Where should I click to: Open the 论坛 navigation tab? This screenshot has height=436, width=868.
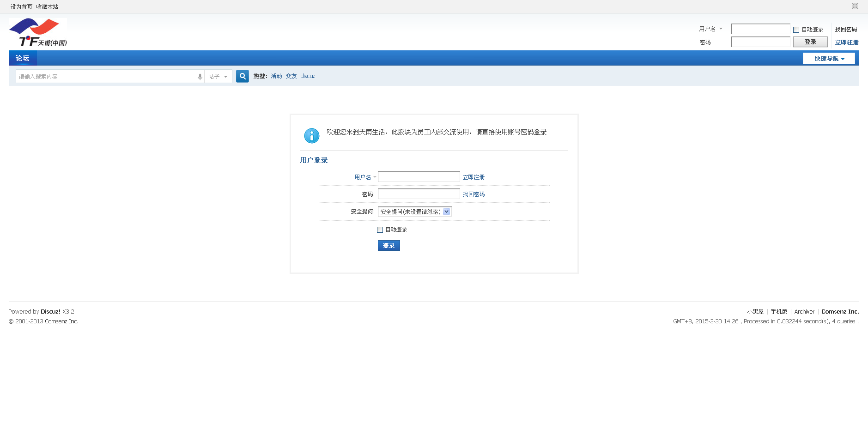coord(22,58)
